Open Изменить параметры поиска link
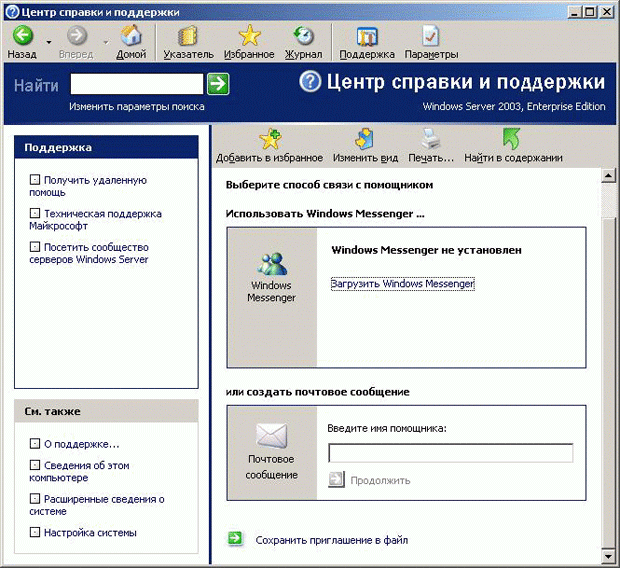Viewport: 620px width, 568px height. coord(137,106)
